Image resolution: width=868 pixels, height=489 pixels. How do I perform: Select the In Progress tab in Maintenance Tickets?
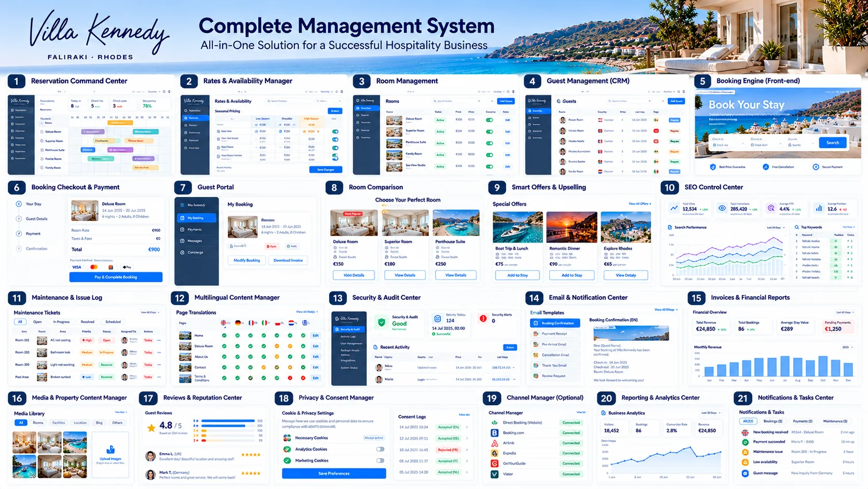point(61,322)
